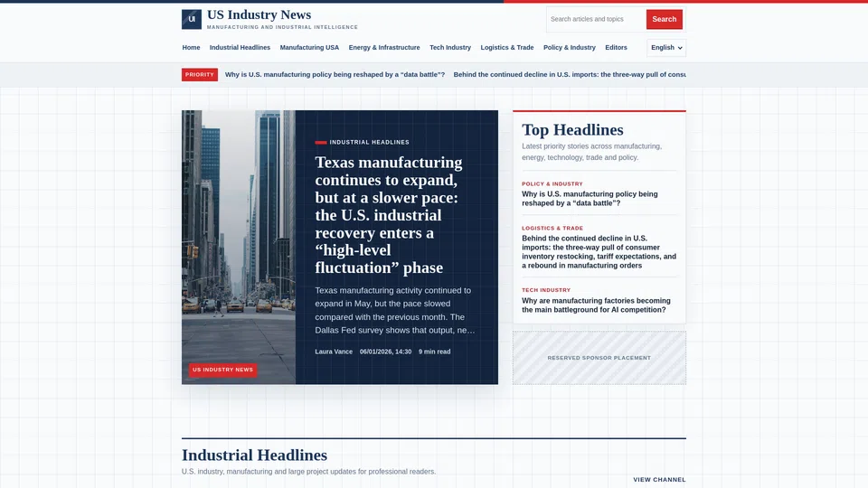Viewport: 868px width, 488px height.
Task: Click the LOGISTICS & TRADE category tag
Action: click(552, 228)
